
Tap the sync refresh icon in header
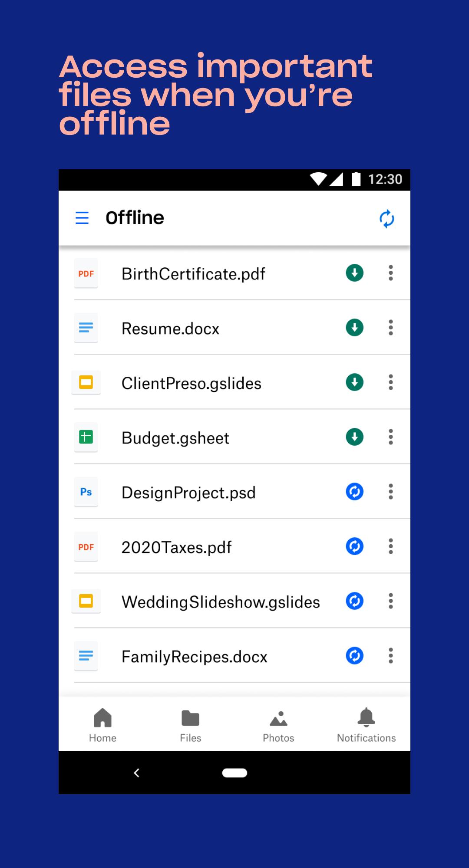[x=386, y=219]
